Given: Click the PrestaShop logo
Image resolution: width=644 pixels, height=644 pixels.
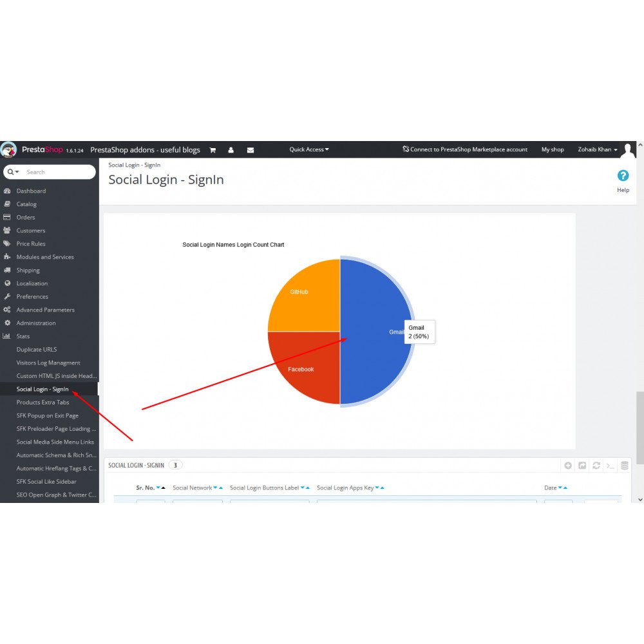Looking at the screenshot, I should (8, 149).
